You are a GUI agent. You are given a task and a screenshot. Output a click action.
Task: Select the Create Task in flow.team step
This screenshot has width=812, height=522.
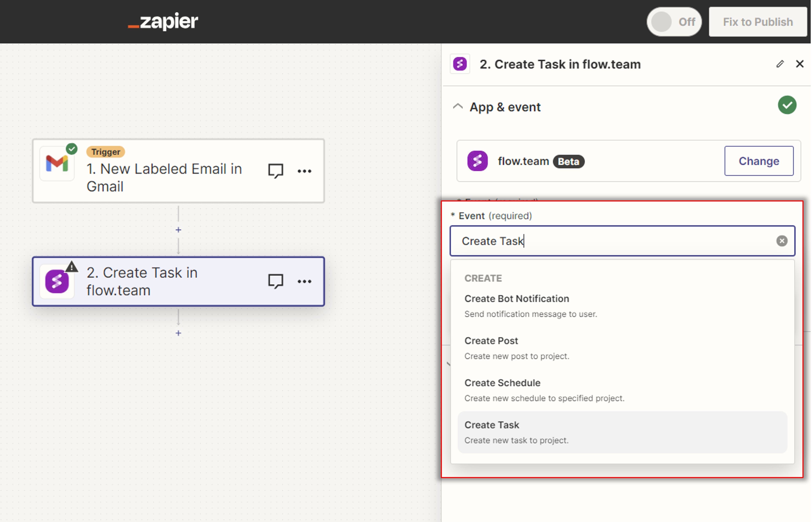click(178, 281)
